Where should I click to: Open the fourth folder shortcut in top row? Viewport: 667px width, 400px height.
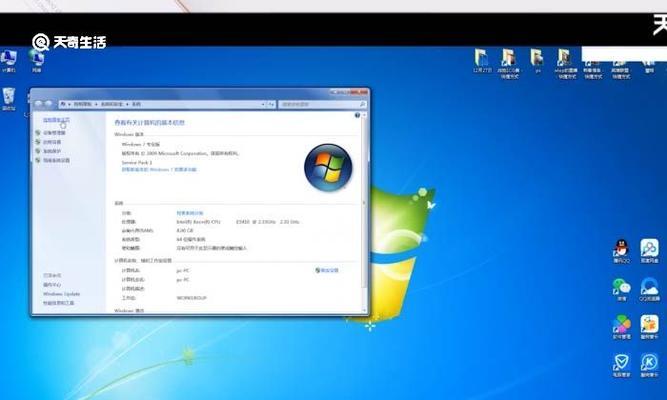[566, 63]
